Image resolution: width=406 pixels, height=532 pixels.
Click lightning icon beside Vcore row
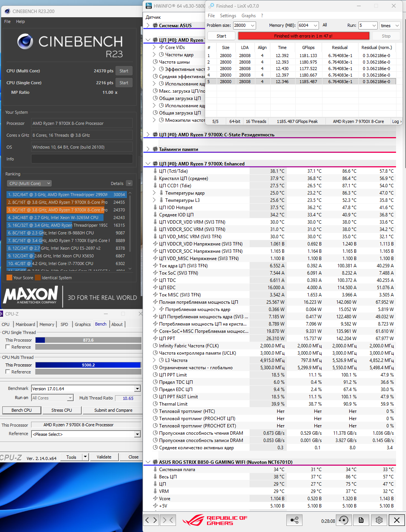[155, 499]
